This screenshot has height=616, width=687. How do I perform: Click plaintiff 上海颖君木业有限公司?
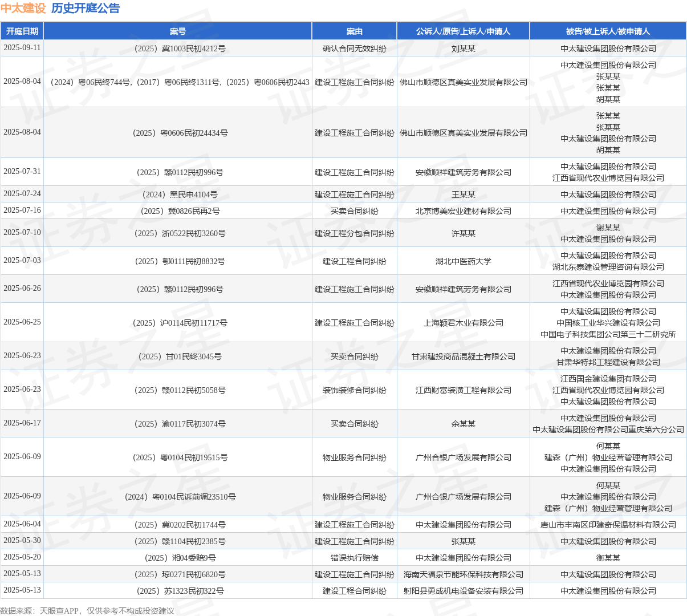pyautogui.click(x=464, y=323)
